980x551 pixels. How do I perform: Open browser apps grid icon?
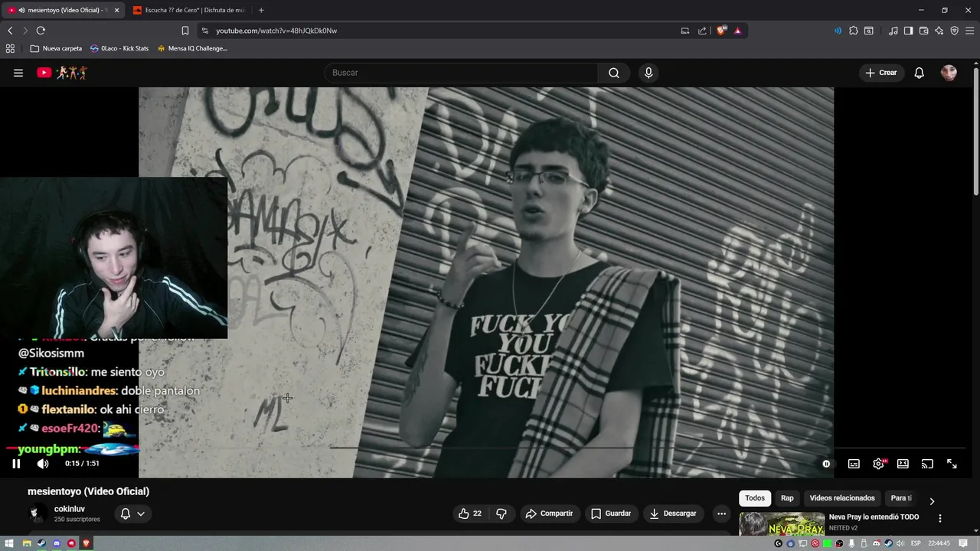(10, 48)
